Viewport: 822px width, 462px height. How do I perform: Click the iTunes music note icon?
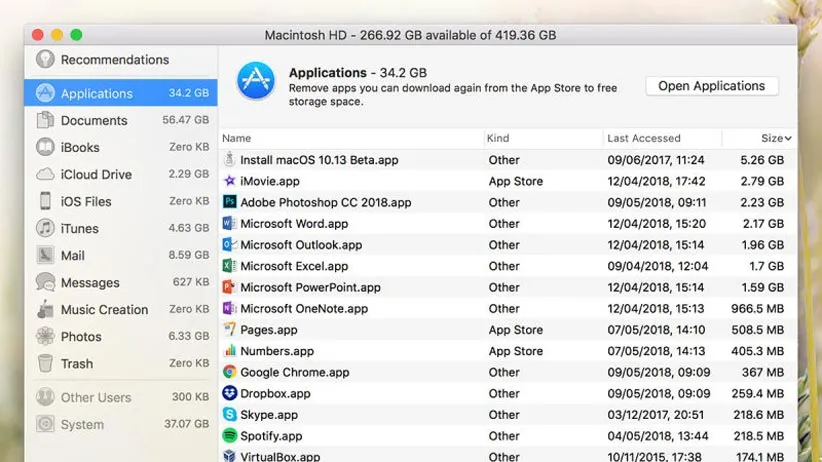[x=45, y=228]
